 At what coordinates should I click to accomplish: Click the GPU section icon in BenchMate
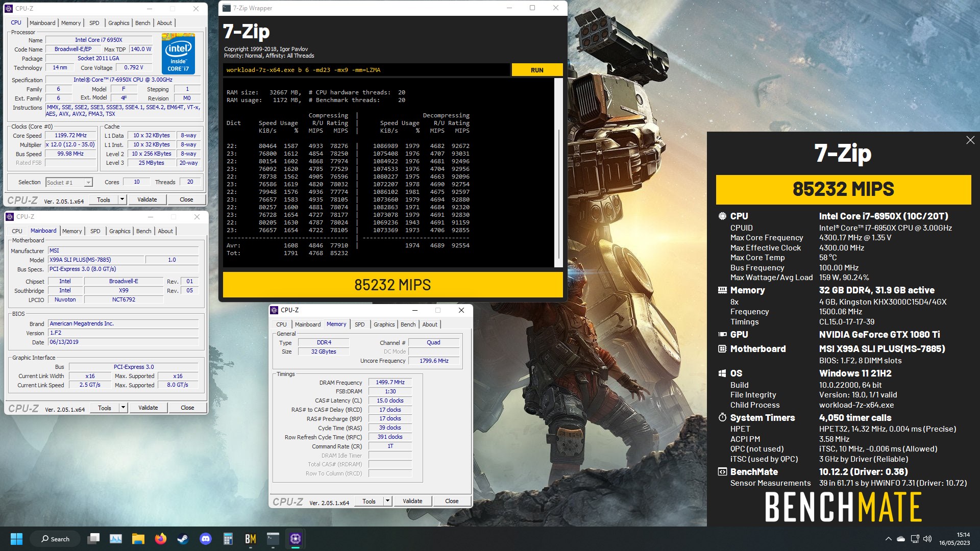pos(722,335)
